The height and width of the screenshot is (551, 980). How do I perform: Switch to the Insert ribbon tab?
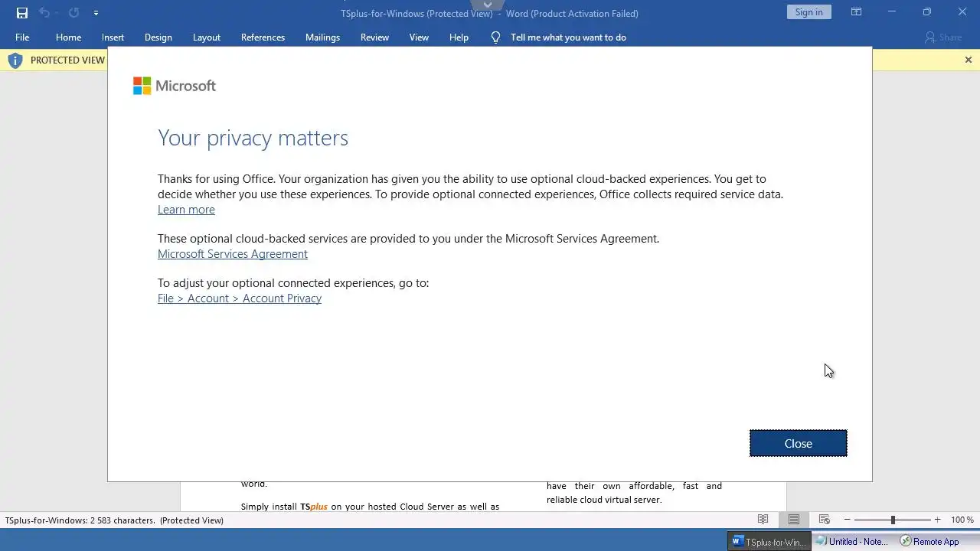click(113, 37)
